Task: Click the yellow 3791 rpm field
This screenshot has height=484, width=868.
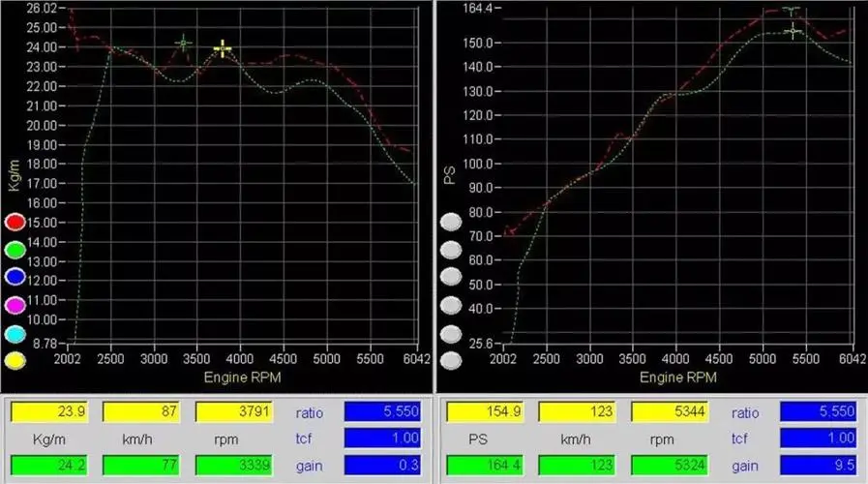Action: [x=234, y=411]
